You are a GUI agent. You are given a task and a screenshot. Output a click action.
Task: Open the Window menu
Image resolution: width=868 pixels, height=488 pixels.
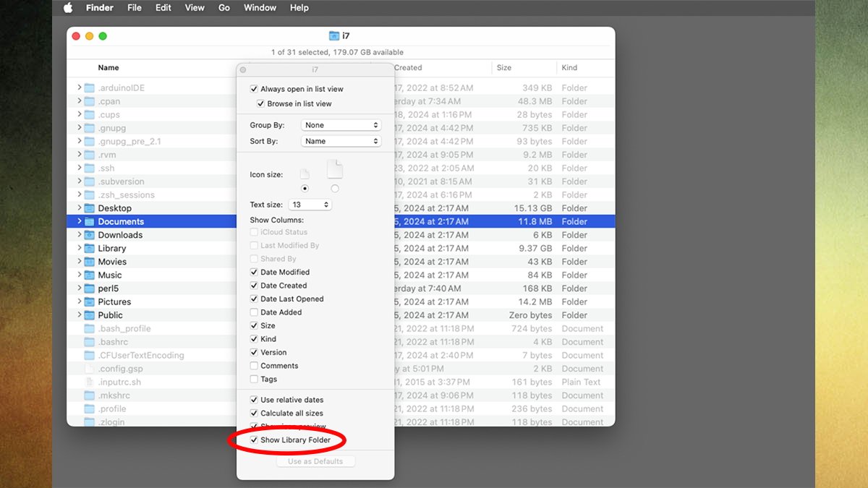260,8
